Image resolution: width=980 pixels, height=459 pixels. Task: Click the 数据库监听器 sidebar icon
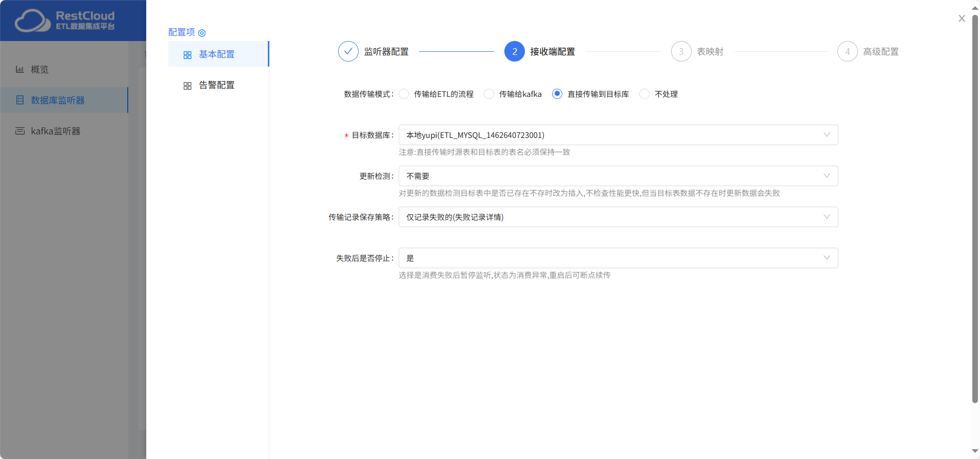pyautogui.click(x=20, y=100)
